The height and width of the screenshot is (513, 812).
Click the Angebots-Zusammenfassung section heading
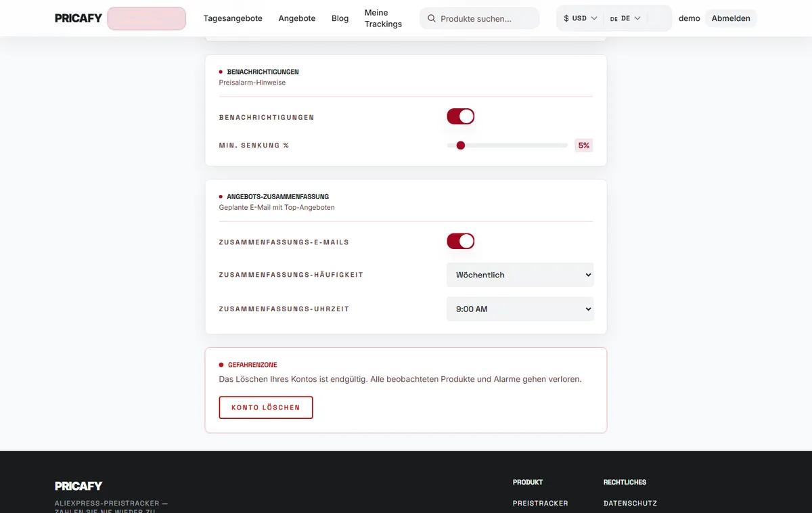click(x=278, y=196)
